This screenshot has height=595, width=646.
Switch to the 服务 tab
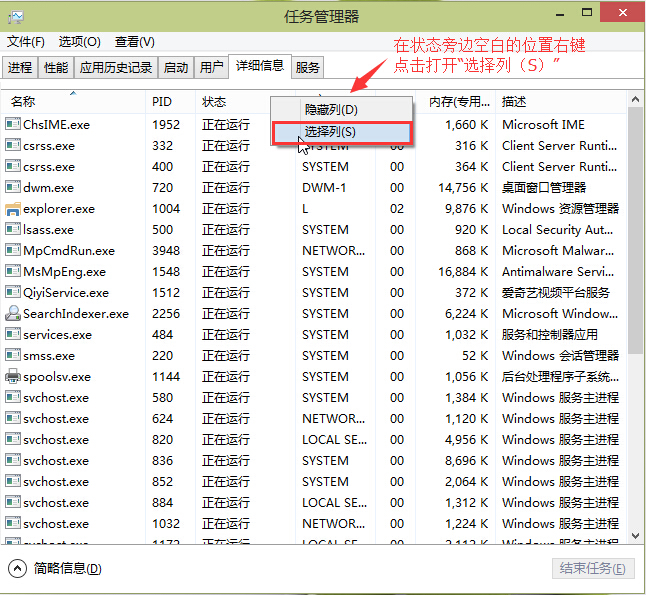click(308, 68)
